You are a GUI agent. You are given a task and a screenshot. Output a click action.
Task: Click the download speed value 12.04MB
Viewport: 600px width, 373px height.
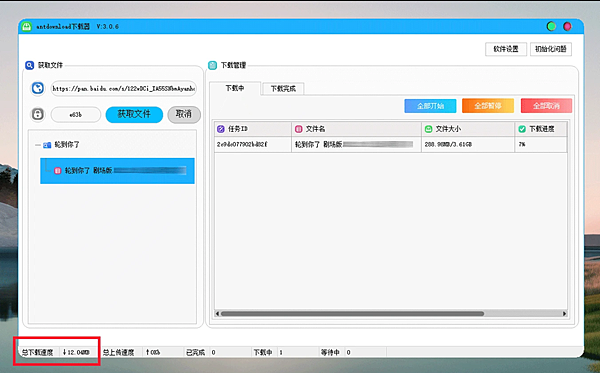click(76, 352)
